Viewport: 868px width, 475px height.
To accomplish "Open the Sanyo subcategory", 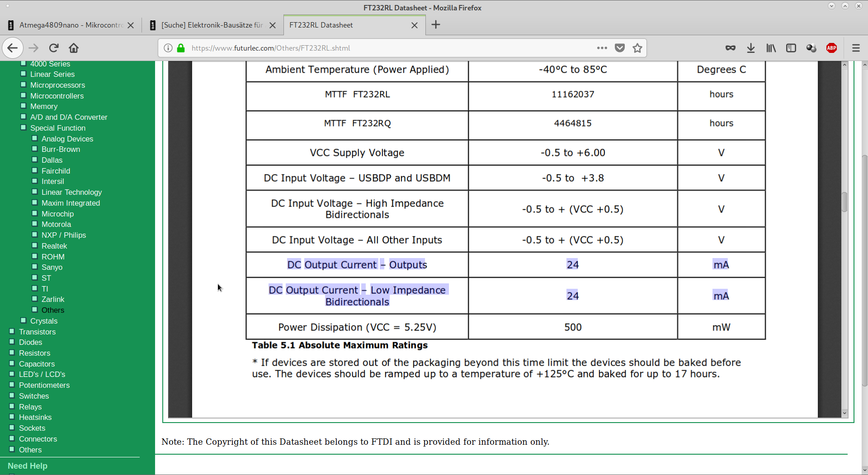I will pyautogui.click(x=52, y=267).
